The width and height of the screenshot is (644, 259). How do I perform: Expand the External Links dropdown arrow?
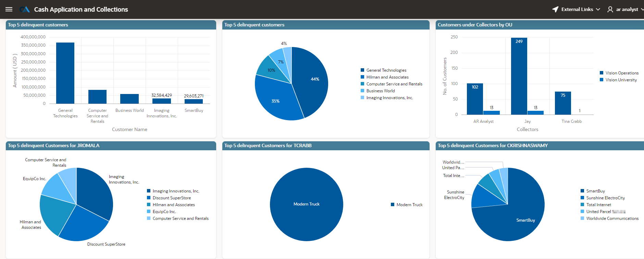[598, 9]
